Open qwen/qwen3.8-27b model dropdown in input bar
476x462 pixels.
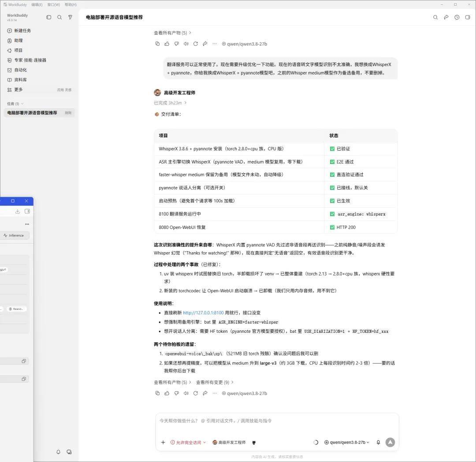click(347, 442)
